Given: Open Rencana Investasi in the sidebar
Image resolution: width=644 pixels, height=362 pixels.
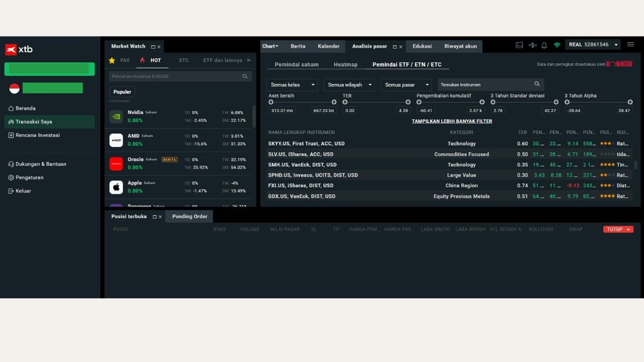Looking at the screenshot, I should click(34, 135).
